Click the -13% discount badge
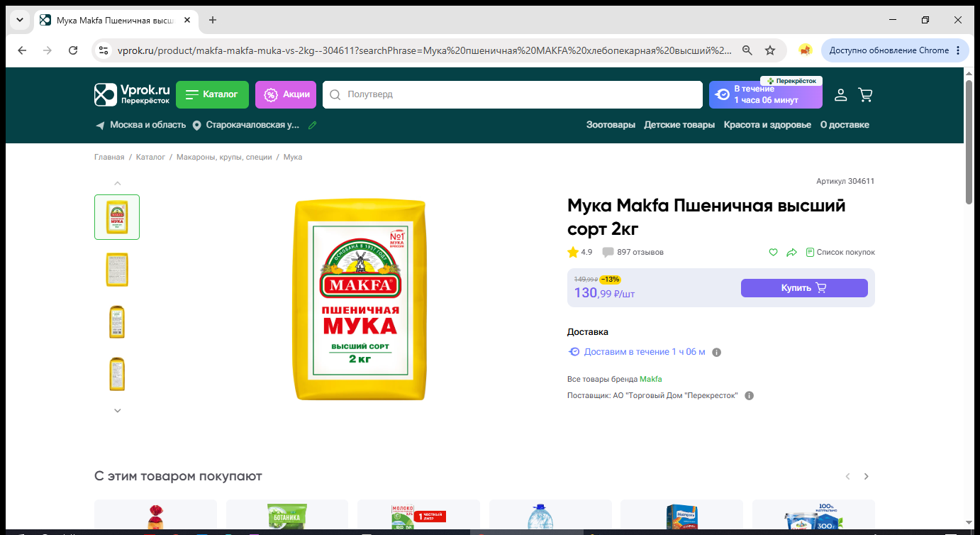This screenshot has width=980, height=535. coord(610,280)
